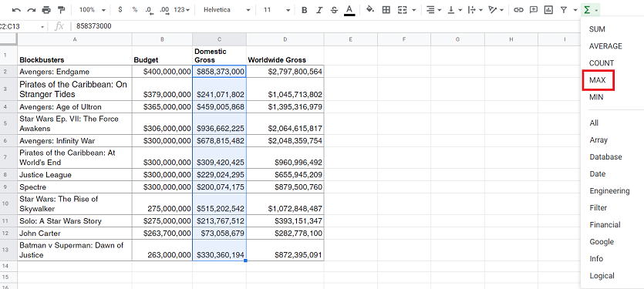Open the text color picker
Image resolution: width=644 pixels, height=289 pixels.
349,10
